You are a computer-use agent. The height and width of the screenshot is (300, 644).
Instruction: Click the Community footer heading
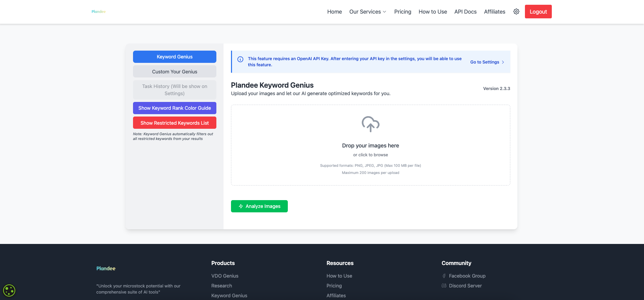[x=456, y=263]
